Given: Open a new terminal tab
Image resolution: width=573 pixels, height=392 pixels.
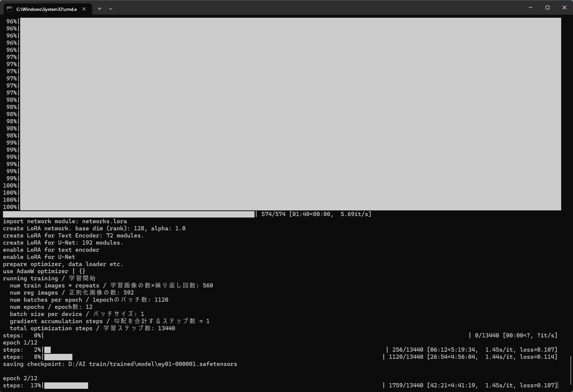Looking at the screenshot, I should (x=99, y=9).
